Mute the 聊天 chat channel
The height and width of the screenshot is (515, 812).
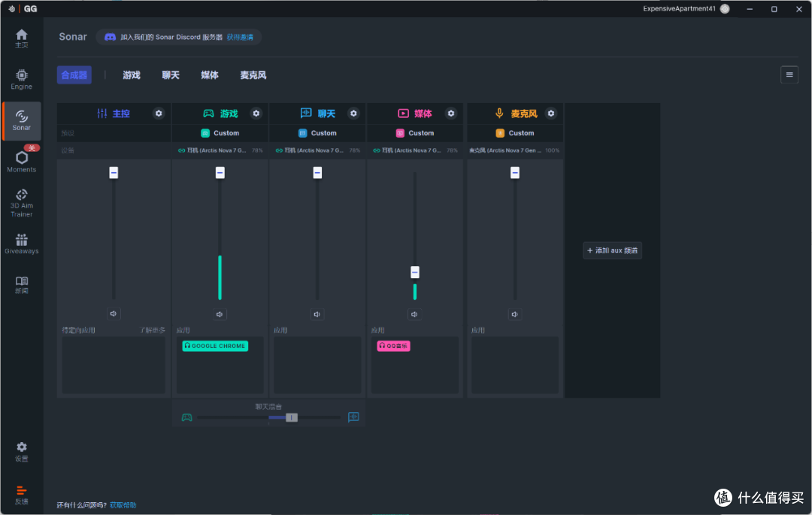(317, 314)
